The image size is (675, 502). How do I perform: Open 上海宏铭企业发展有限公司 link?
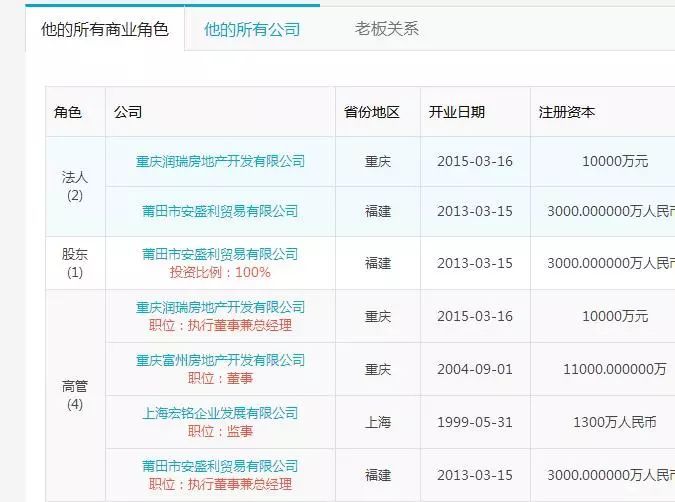(220, 413)
